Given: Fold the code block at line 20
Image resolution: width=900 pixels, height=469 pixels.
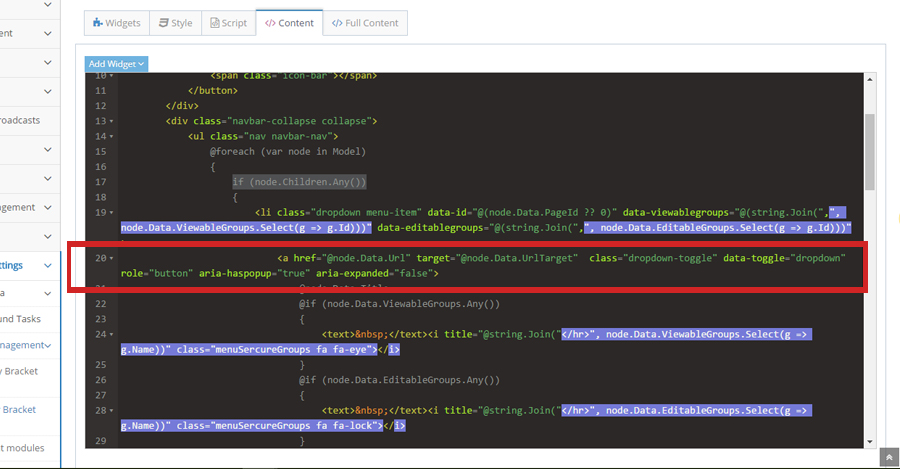Looking at the screenshot, I should (x=112, y=259).
